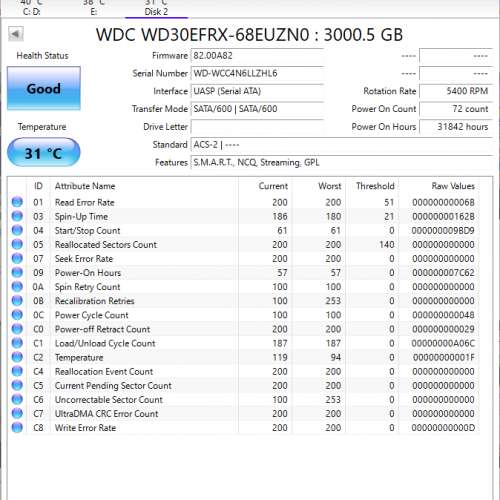
Task: Click the Good health status button
Action: (x=44, y=88)
